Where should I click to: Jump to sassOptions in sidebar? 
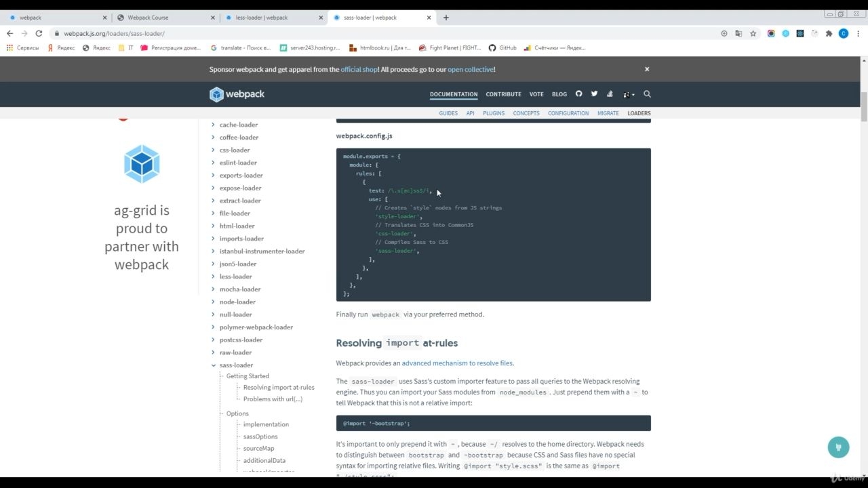(260, 436)
